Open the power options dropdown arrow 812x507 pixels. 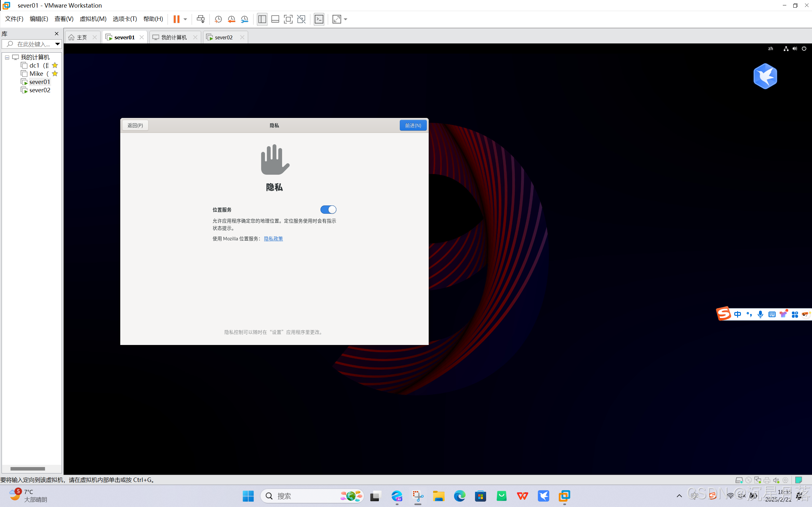185,19
